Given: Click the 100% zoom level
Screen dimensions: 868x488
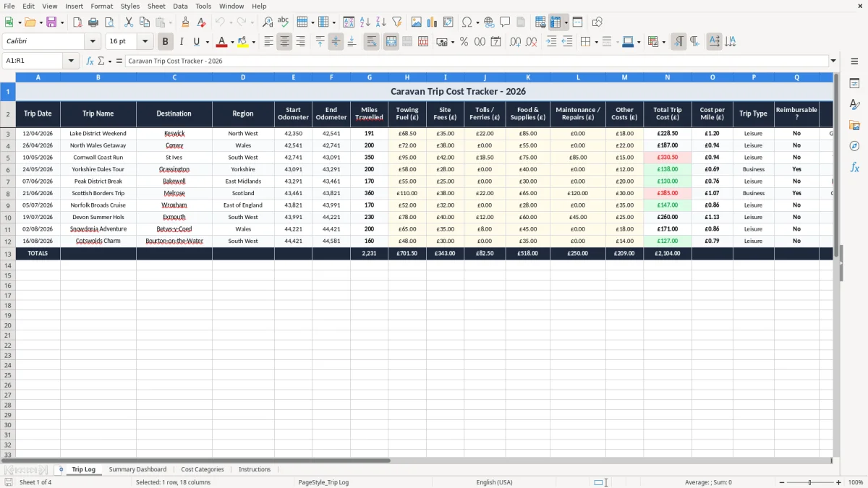Looking at the screenshot, I should [856, 482].
